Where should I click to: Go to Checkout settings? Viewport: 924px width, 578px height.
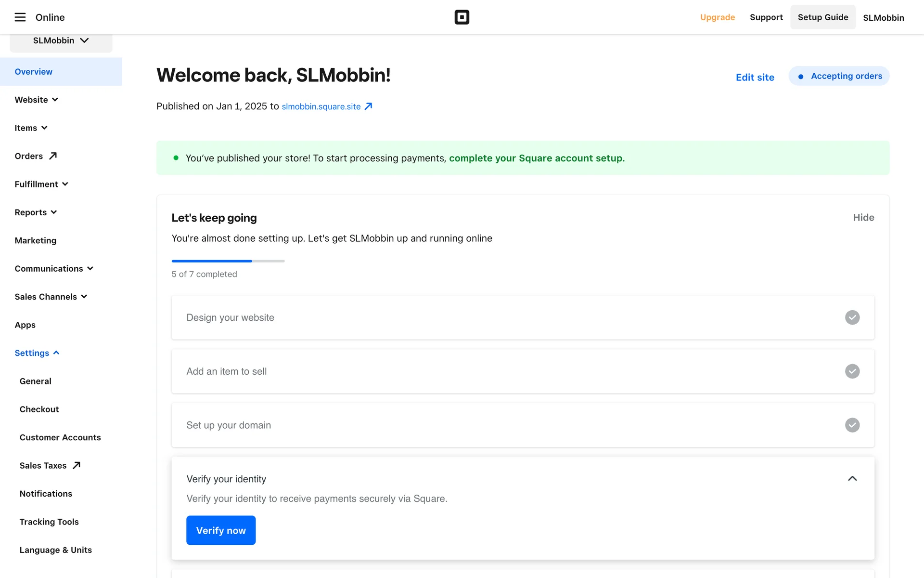tap(39, 409)
